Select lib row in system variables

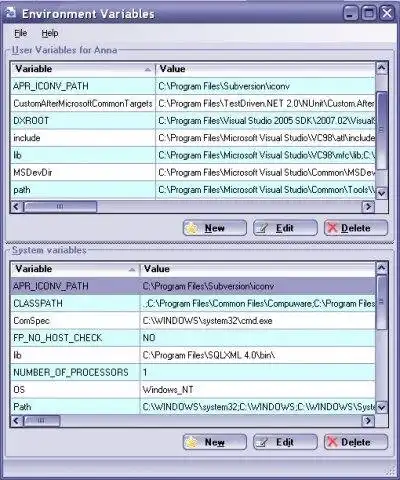[193, 355]
